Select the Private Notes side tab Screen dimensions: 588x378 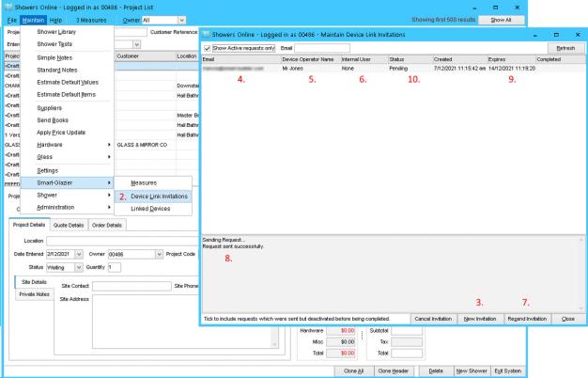(34, 294)
